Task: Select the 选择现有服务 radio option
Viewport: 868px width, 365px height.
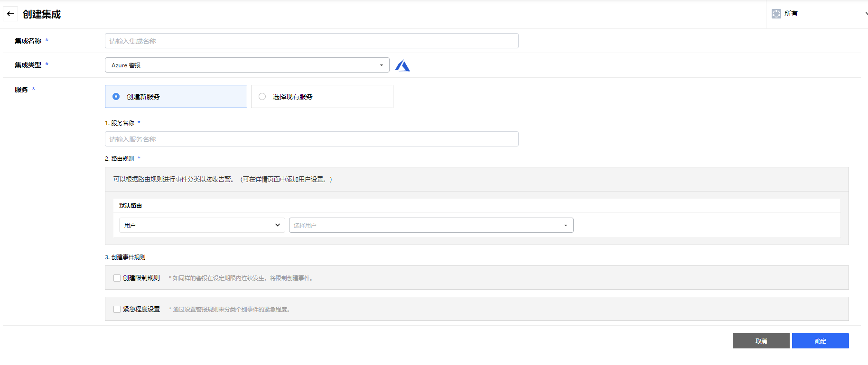Action: [262, 97]
